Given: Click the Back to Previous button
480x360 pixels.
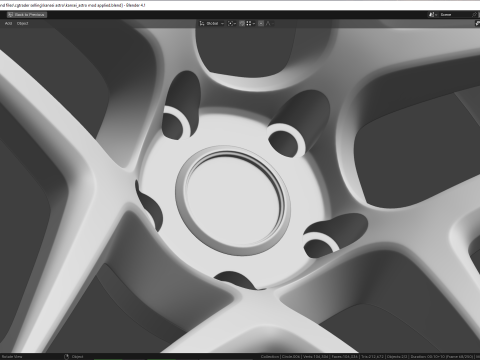Looking at the screenshot, I should (27, 15).
